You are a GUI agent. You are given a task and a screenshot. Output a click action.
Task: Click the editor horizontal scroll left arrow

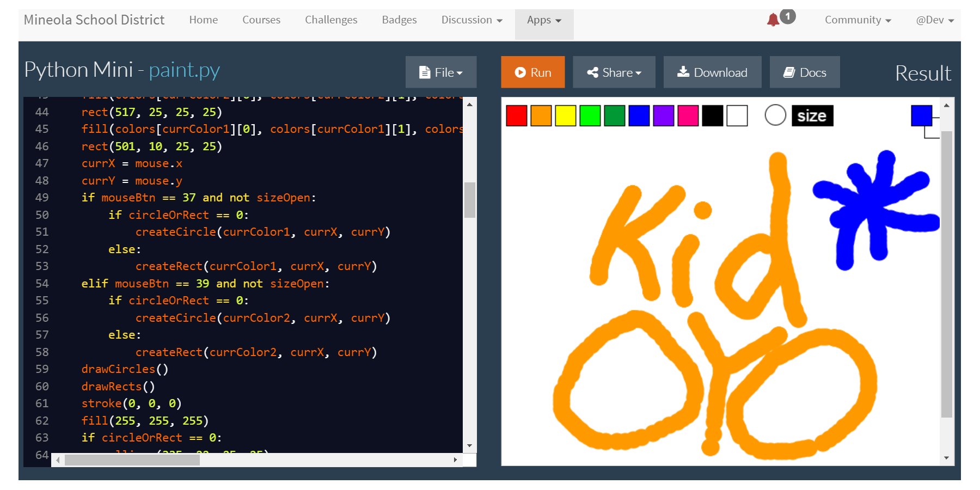[58, 460]
